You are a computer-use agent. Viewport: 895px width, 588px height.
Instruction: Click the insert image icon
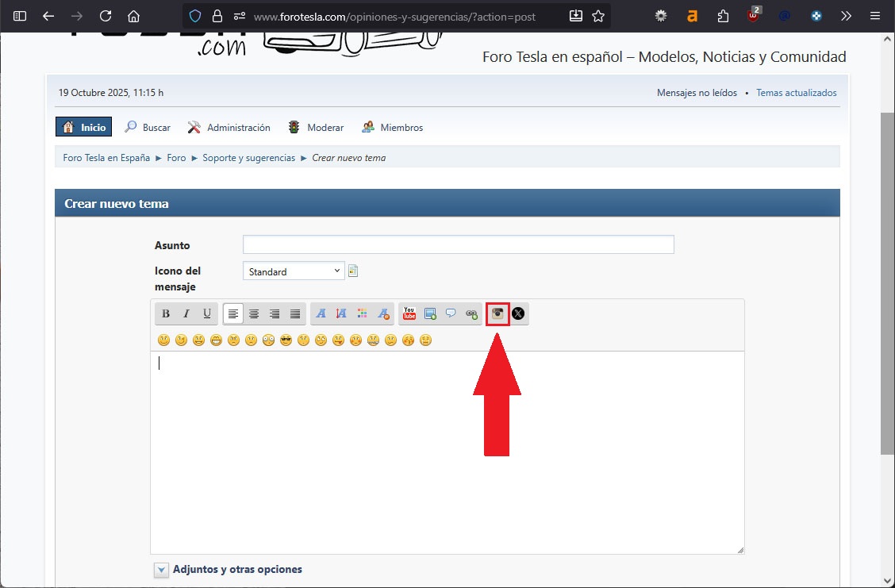(x=430, y=313)
